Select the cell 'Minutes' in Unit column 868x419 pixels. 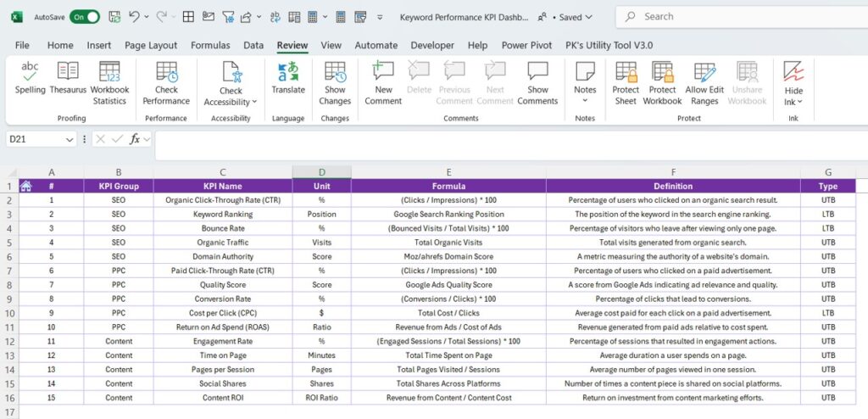(321, 355)
